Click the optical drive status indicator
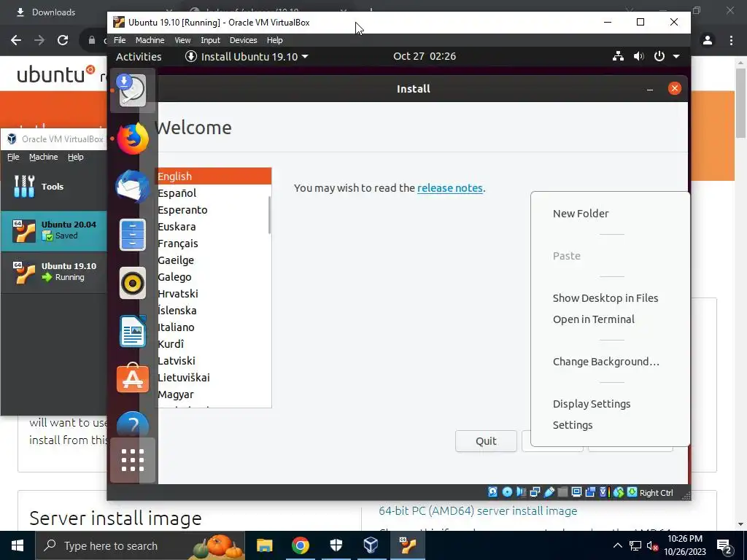Screen dimensions: 747x560 point(508,492)
